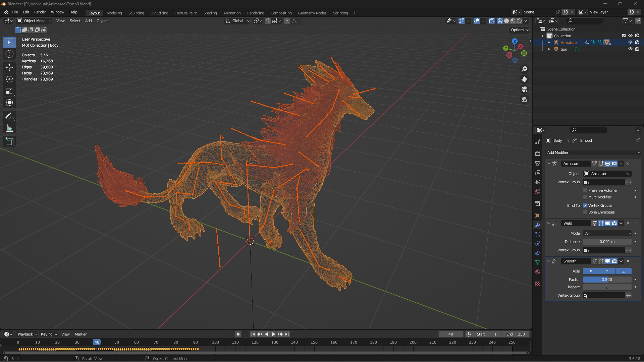Viewport: 644px width, 362px height.
Task: Open the Weld Mode dropdown
Action: coord(607,233)
